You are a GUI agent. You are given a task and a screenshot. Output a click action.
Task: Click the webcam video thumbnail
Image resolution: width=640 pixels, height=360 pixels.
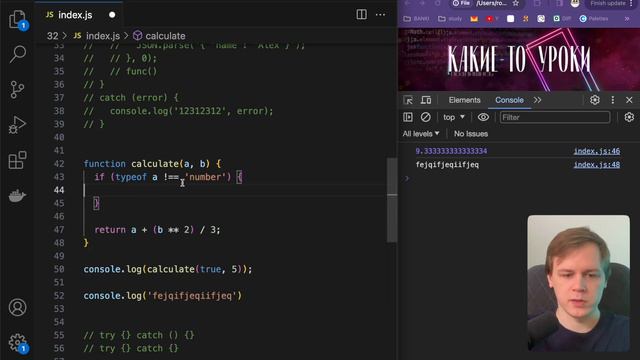(578, 283)
